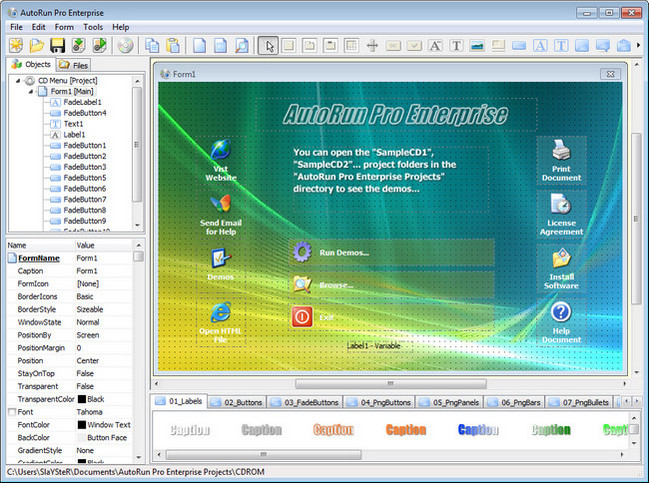The width and height of the screenshot is (649, 483).
Task: Click the red Exit power icon
Action: click(x=302, y=317)
